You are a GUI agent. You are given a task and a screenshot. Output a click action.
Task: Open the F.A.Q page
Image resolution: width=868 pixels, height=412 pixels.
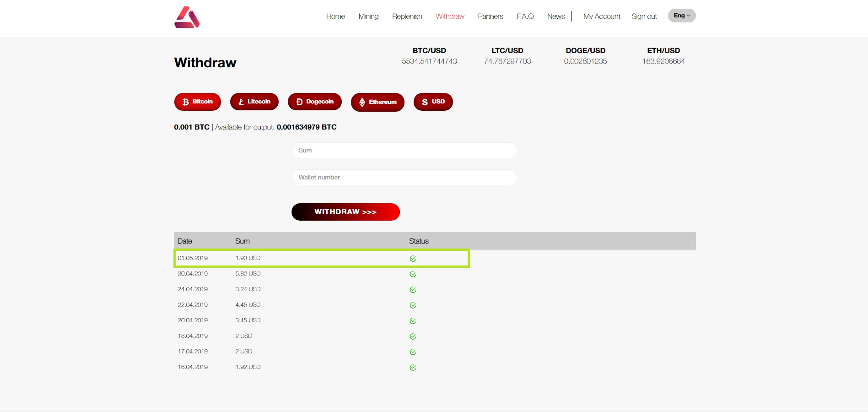pos(525,16)
